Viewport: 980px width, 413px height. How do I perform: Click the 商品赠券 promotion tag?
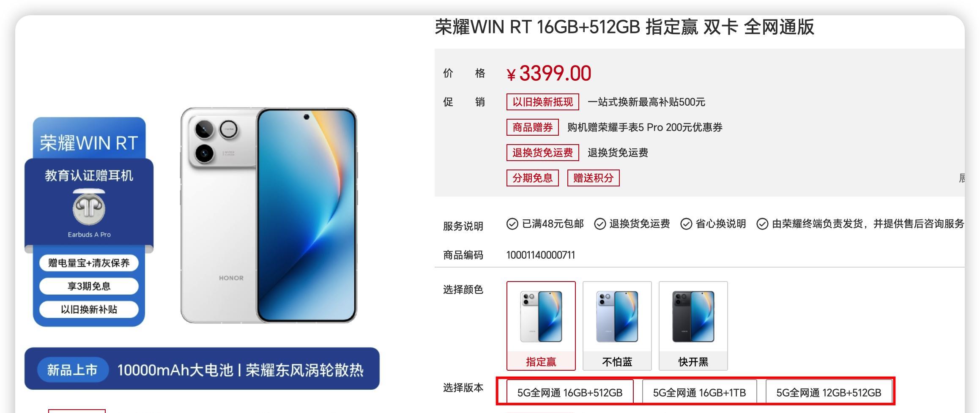[x=533, y=127]
